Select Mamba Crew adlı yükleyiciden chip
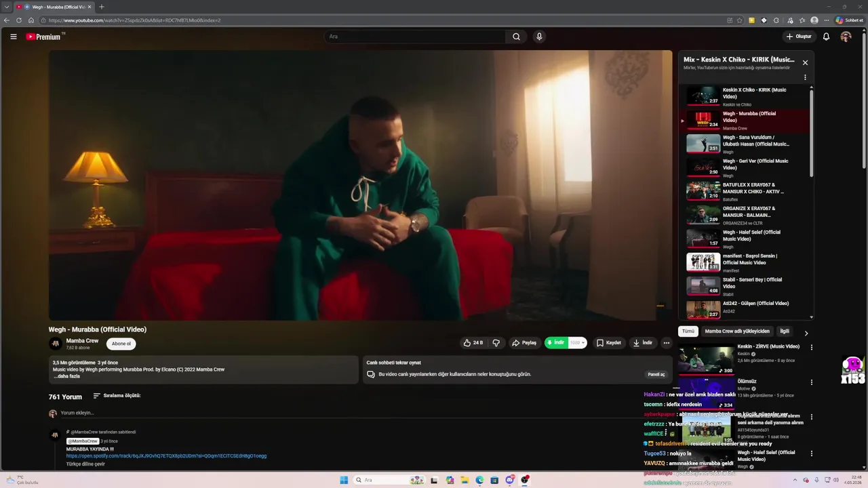 (x=737, y=331)
